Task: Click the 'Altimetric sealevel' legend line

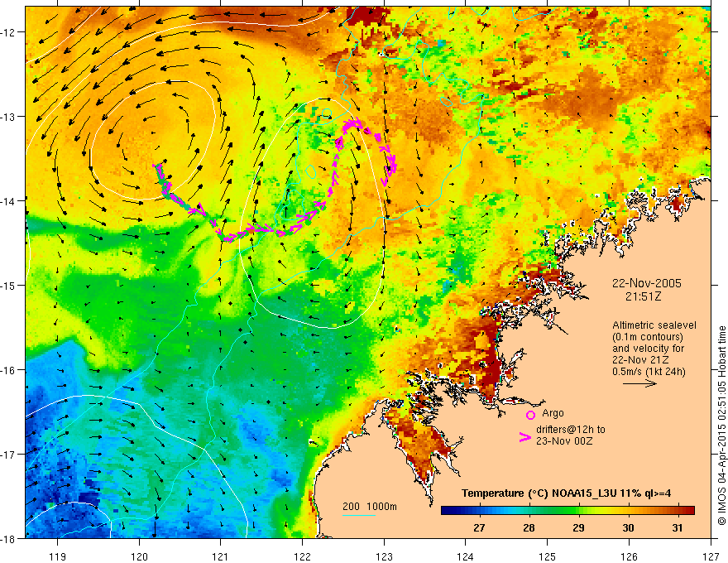Action: point(654,325)
